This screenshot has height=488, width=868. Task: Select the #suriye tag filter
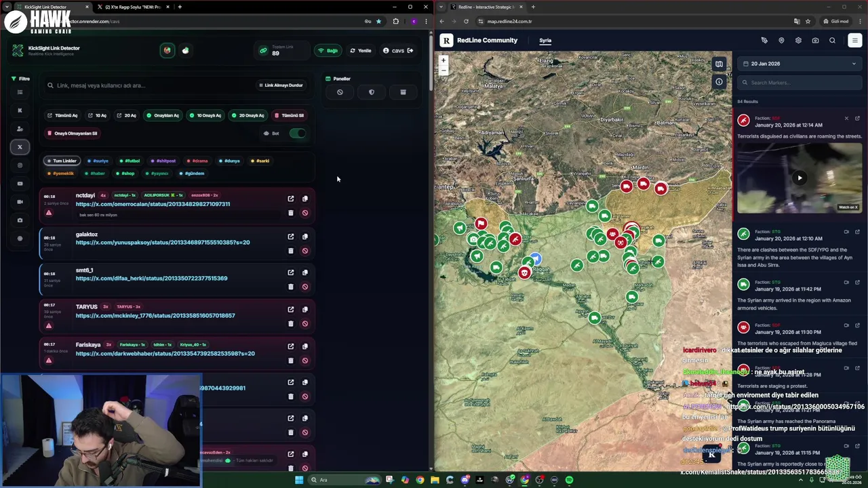(98, 161)
